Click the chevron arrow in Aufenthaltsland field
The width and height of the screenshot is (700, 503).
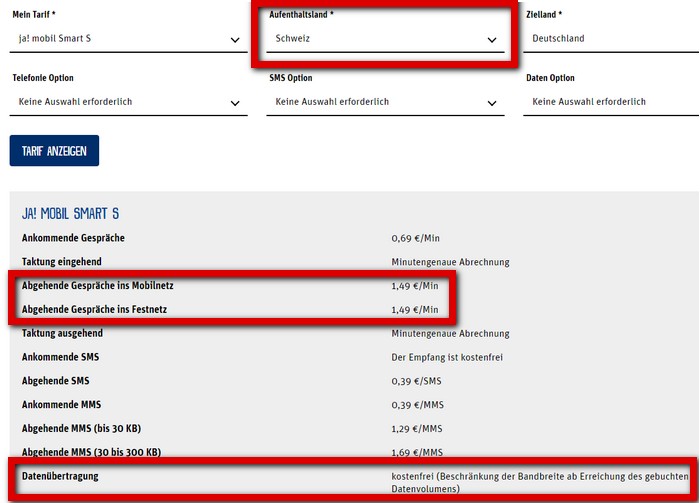[x=492, y=40]
